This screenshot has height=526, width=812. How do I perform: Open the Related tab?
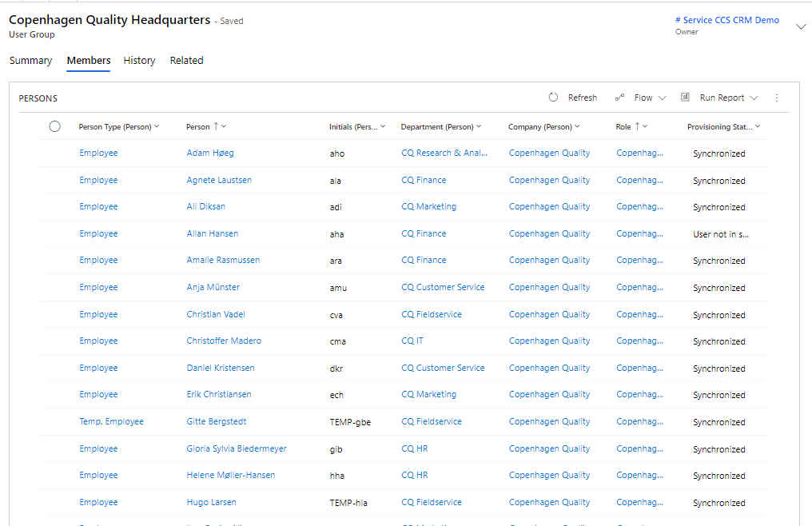pyautogui.click(x=186, y=61)
